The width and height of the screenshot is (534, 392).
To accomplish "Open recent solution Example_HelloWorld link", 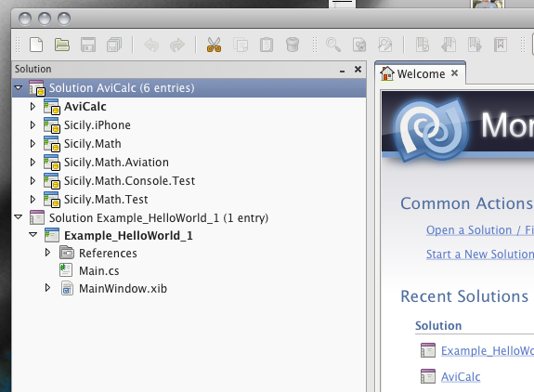I will pos(488,351).
